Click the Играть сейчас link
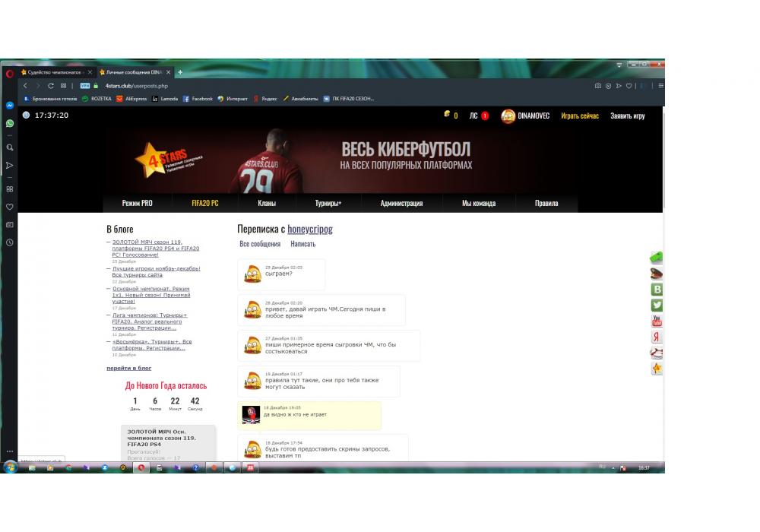Viewport: 760px width, 532px height. pos(579,116)
